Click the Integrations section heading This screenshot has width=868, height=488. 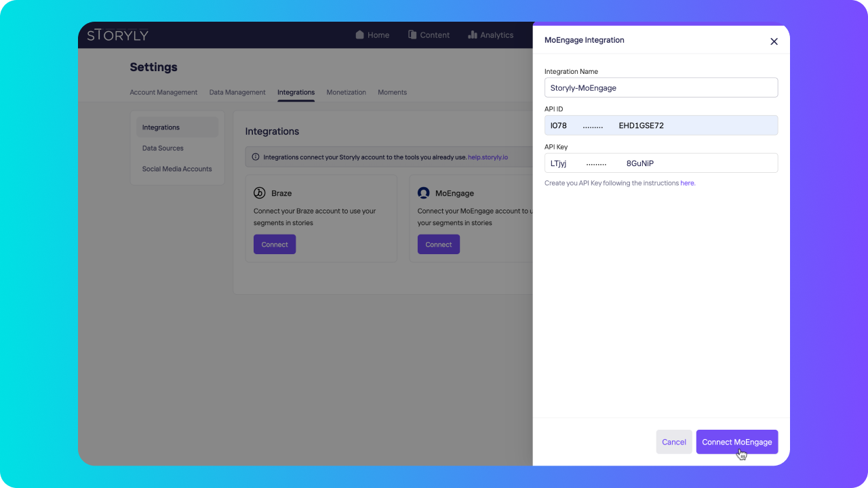(272, 131)
